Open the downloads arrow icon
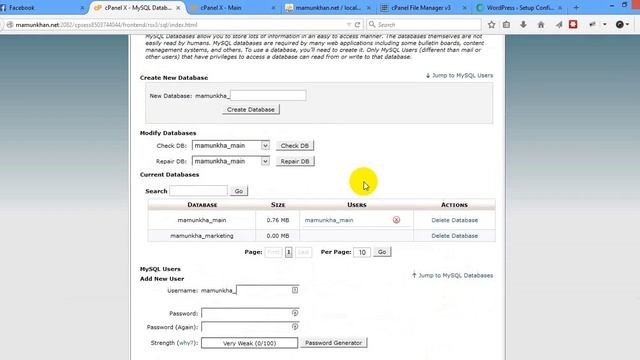Viewport: 640px width, 360px height. (x=523, y=24)
